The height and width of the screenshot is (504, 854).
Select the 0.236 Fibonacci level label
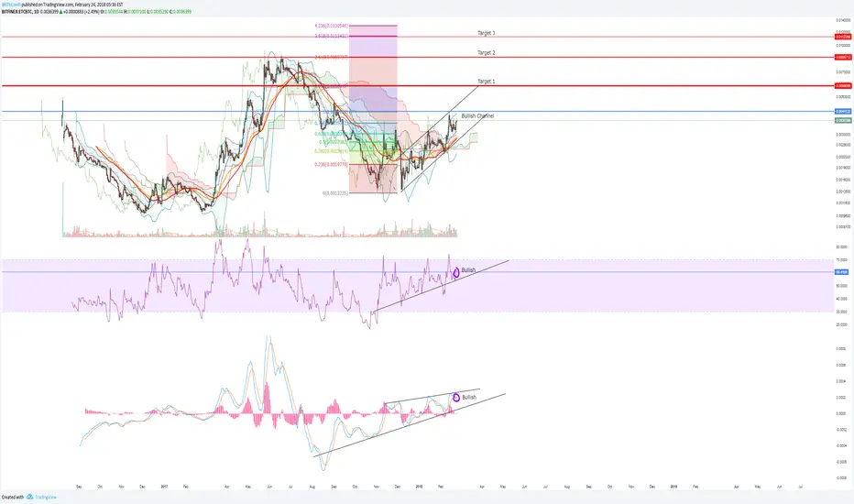tap(331, 165)
